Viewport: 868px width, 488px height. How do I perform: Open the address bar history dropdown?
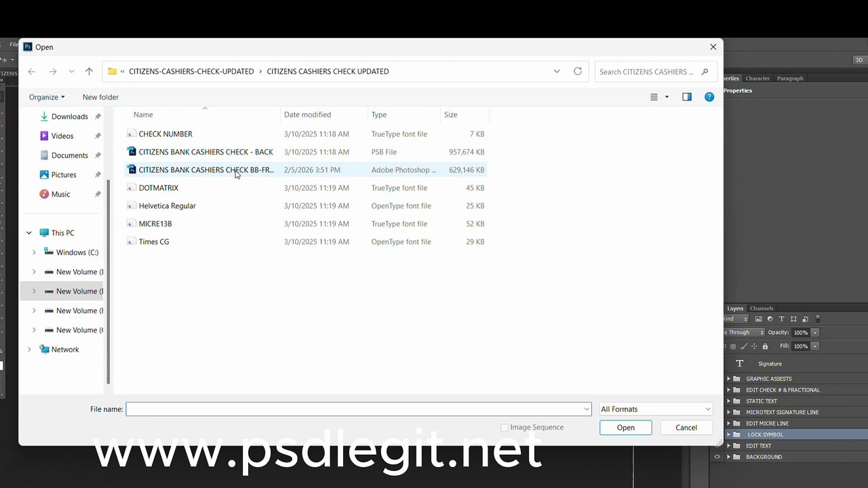[557, 71]
